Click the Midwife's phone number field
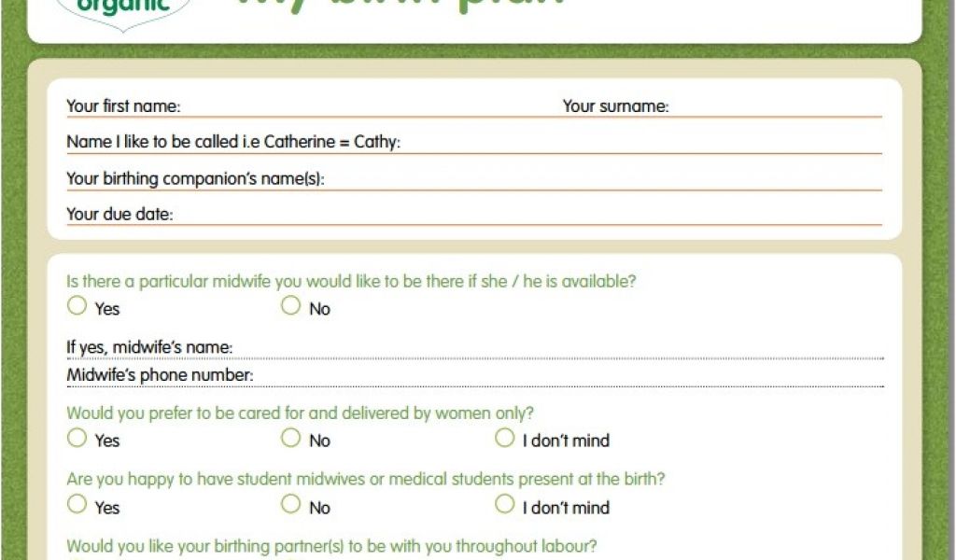956x560 pixels. click(x=568, y=376)
